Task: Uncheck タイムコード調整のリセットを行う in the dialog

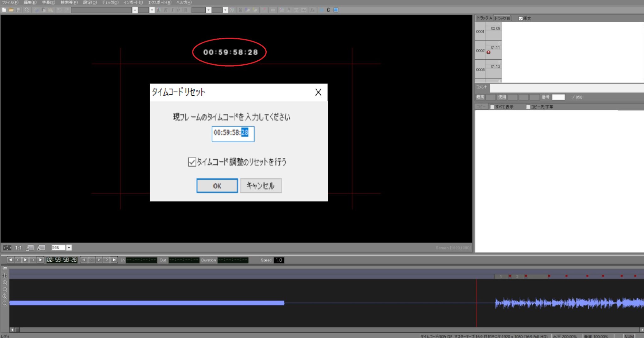Action: 192,162
